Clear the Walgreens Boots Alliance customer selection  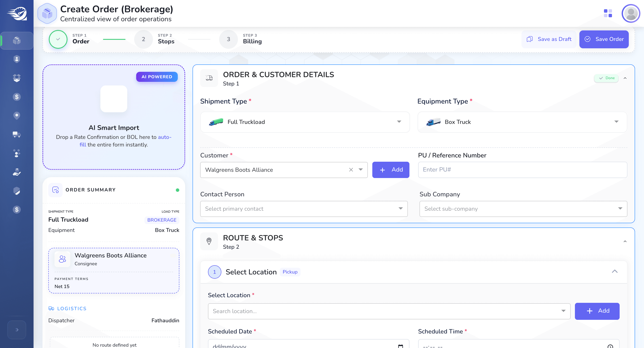tap(351, 170)
